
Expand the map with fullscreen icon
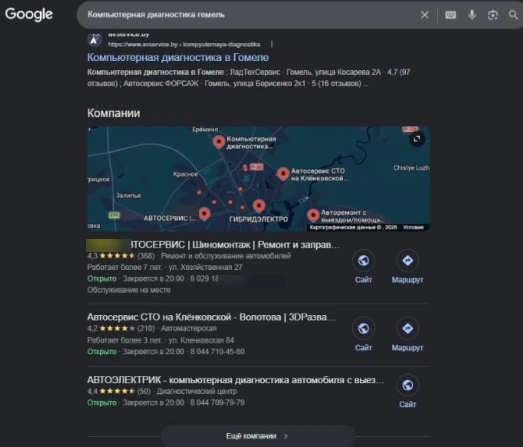[x=417, y=139]
